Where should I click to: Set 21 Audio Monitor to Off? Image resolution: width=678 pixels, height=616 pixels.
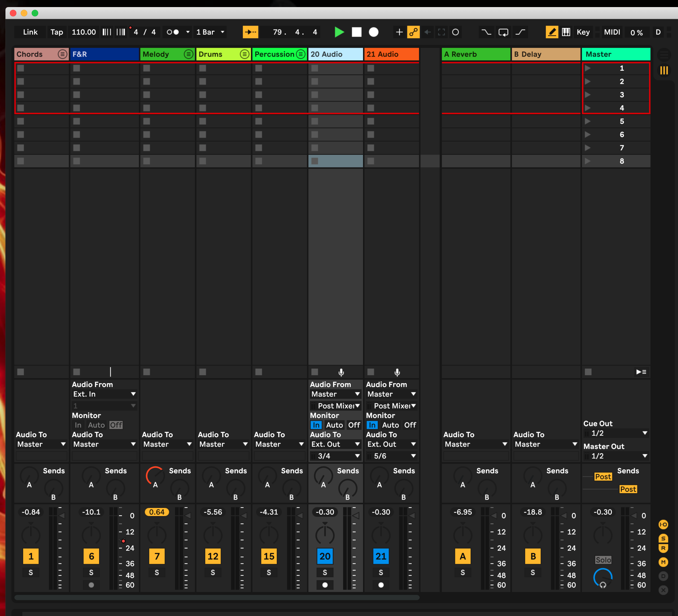coord(410,425)
